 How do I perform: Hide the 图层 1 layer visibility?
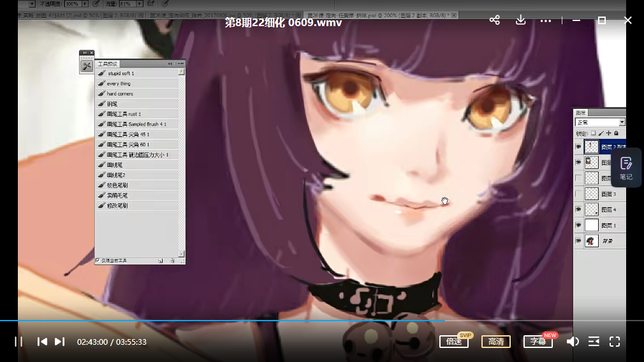tap(578, 226)
